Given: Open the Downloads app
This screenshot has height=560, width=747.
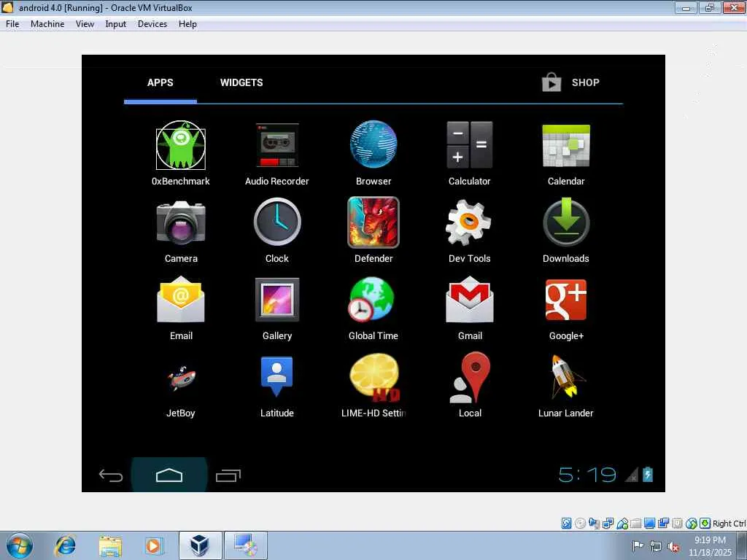Looking at the screenshot, I should click(566, 222).
